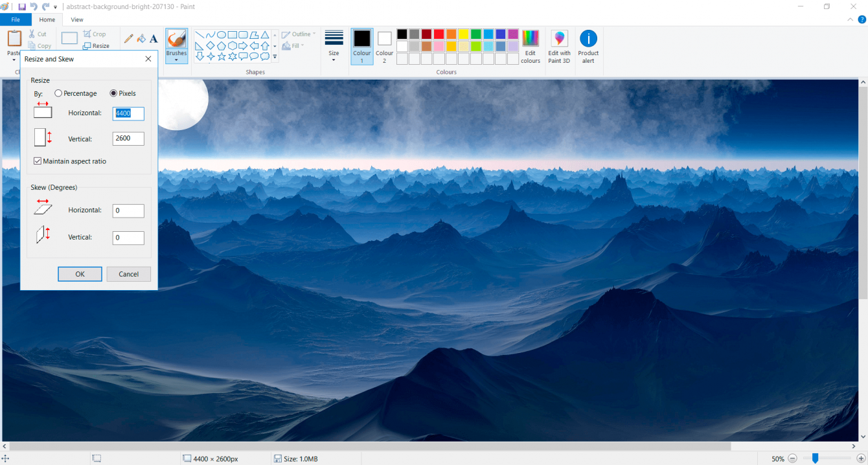The image size is (868, 465).
Task: Select the rectangle selection tool
Action: [x=69, y=38]
